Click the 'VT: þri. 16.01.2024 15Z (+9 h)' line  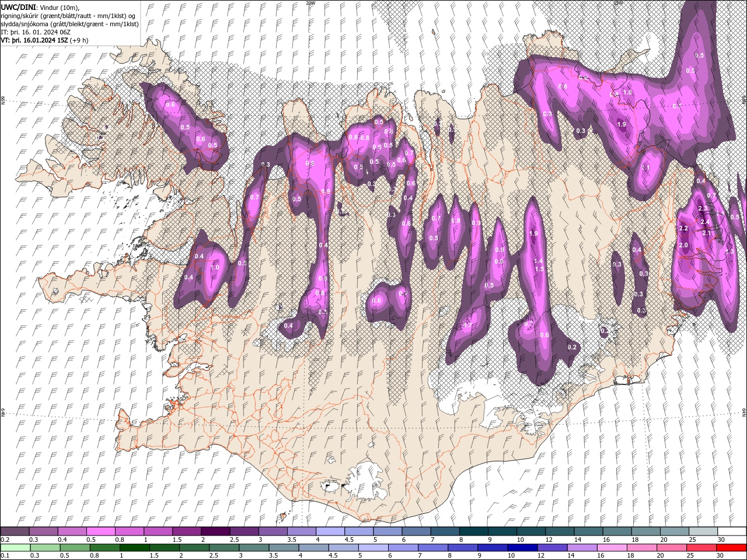point(45,40)
